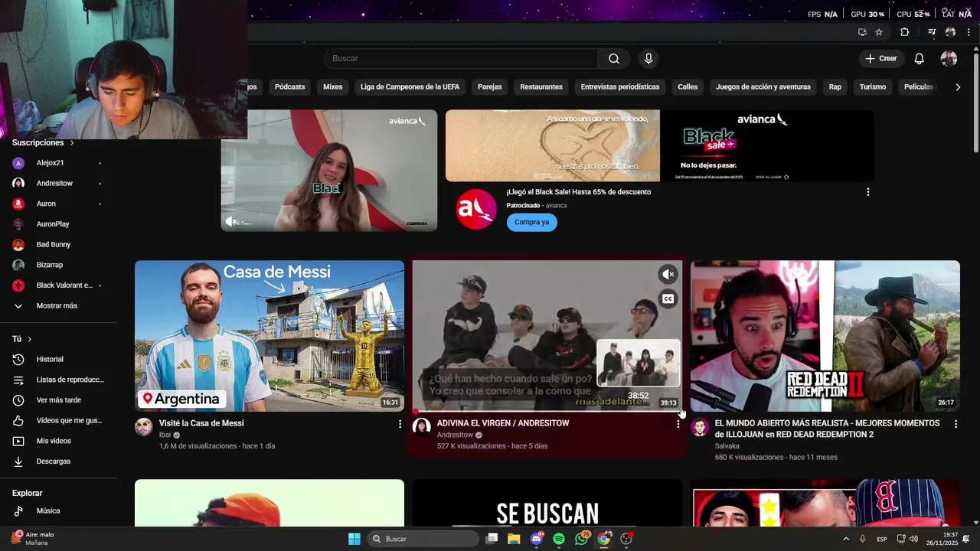This screenshot has width=980, height=551.
Task: Select Entrevistas periodísticas chip
Action: pyautogui.click(x=620, y=87)
